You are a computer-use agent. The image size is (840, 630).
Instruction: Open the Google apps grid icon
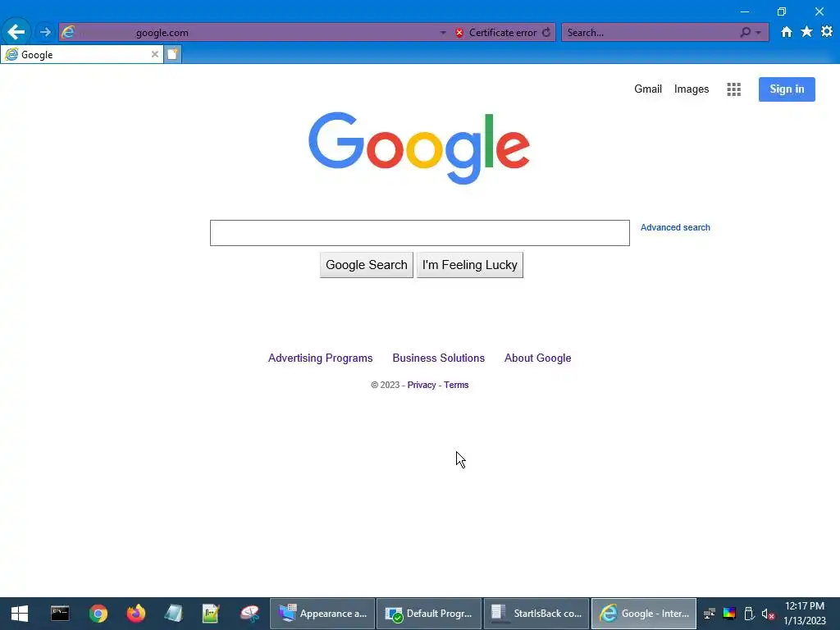coord(733,89)
